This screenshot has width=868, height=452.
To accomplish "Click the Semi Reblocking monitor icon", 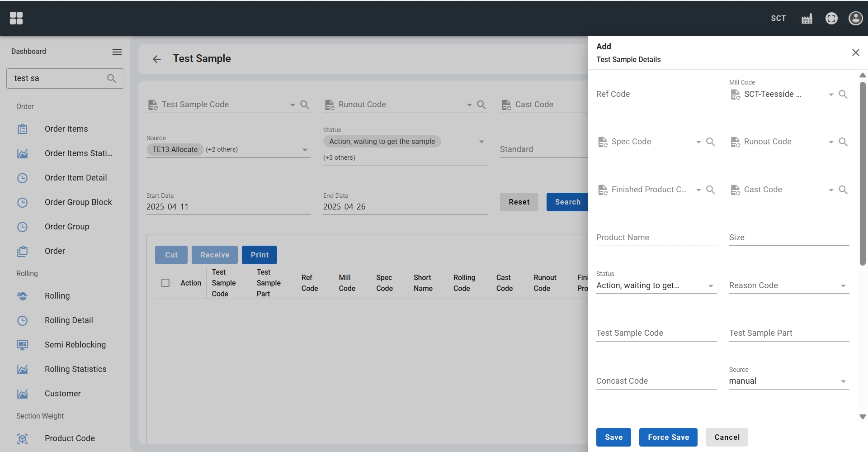I will 22,345.
